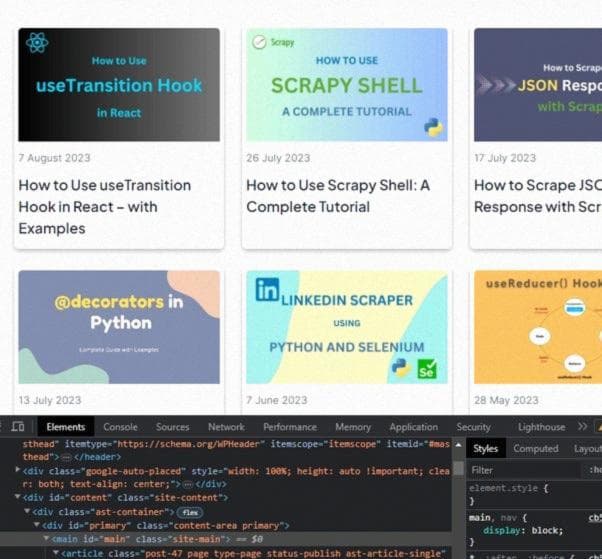Click the '26 July 2023' date text
Image resolution: width=602 pixels, height=559 pixels.
point(278,158)
